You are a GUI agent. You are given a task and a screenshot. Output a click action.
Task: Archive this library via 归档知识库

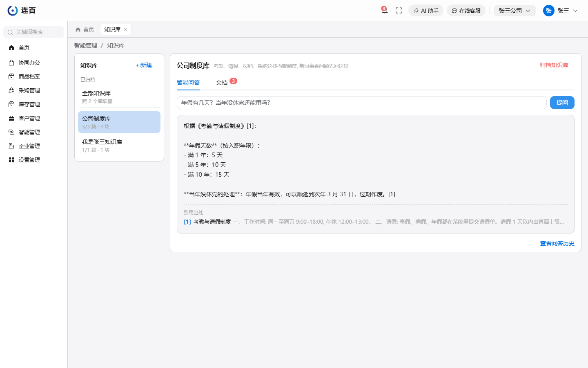click(554, 65)
